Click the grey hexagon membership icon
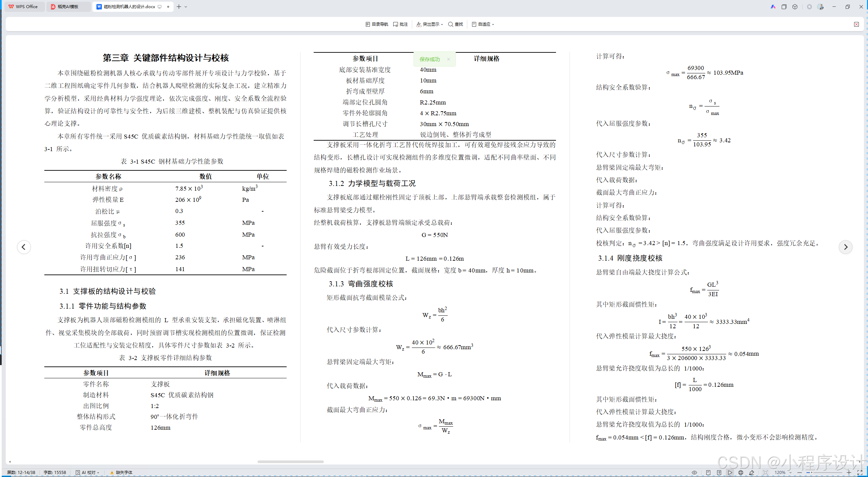The height and width of the screenshot is (477, 868). coord(809,6)
